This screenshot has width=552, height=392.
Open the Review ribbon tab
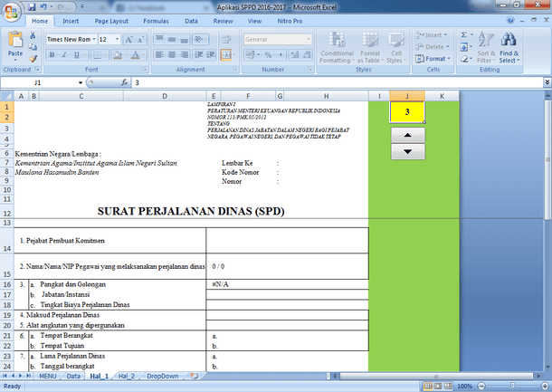[x=223, y=21]
